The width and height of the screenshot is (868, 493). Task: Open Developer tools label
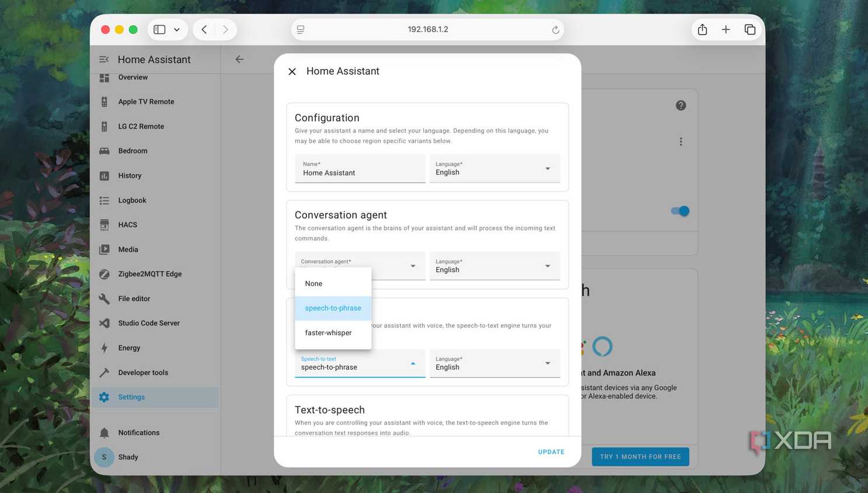pos(143,373)
